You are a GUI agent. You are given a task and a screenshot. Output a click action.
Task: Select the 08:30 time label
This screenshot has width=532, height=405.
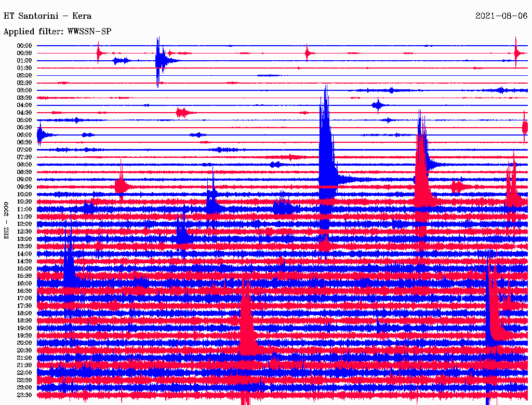[24, 172]
